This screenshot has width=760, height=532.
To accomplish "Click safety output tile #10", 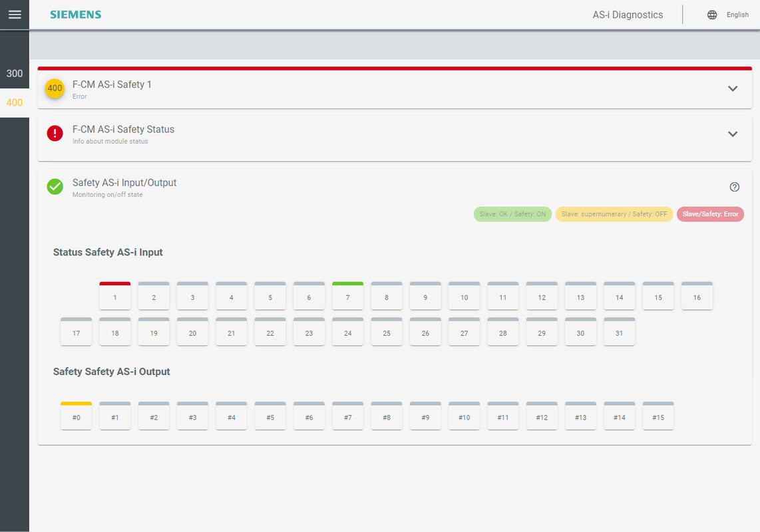I will [464, 416].
